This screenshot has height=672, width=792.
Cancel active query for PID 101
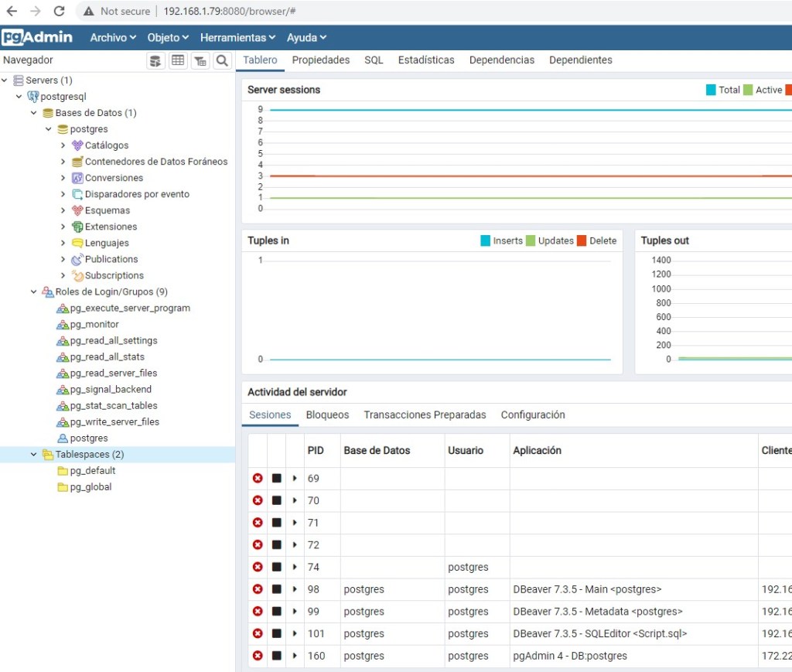pos(277,634)
